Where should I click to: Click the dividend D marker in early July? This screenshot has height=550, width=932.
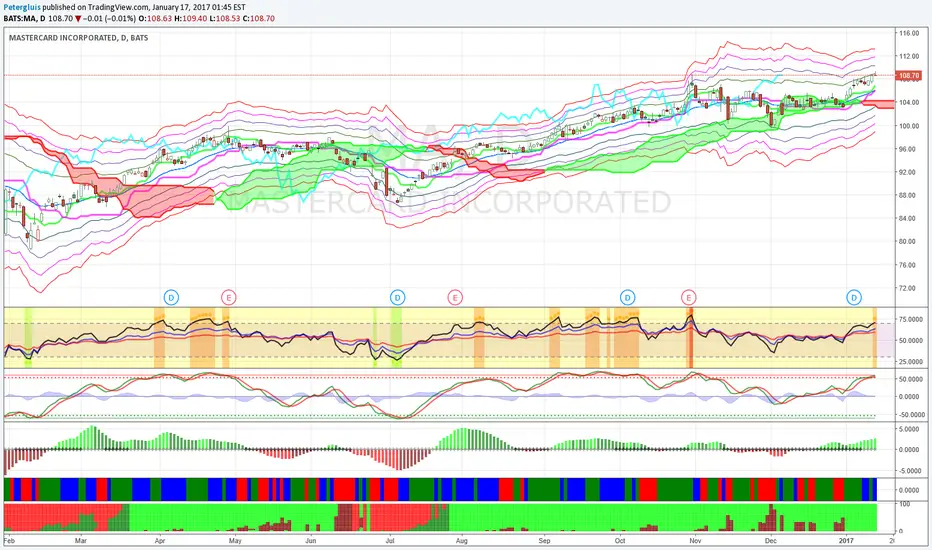398,297
